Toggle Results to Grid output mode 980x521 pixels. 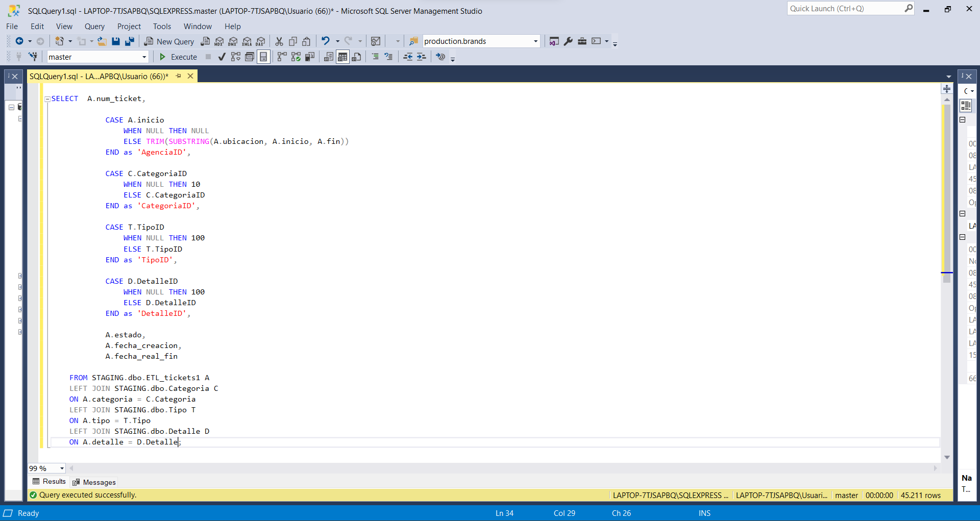pos(342,57)
